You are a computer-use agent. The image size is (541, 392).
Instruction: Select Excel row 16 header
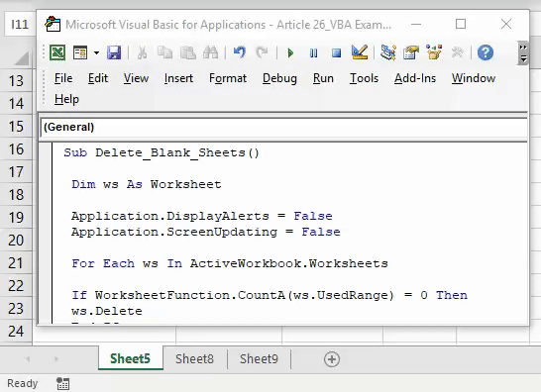click(16, 149)
